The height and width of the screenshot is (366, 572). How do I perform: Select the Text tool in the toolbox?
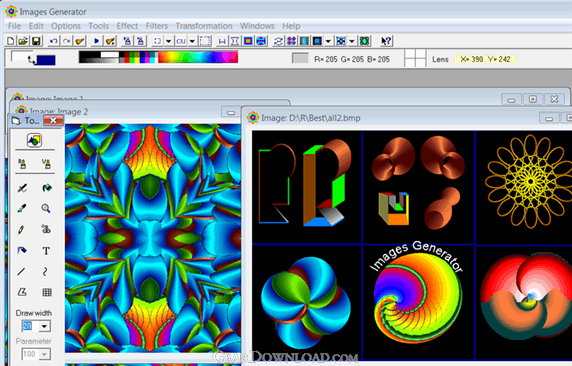46,251
